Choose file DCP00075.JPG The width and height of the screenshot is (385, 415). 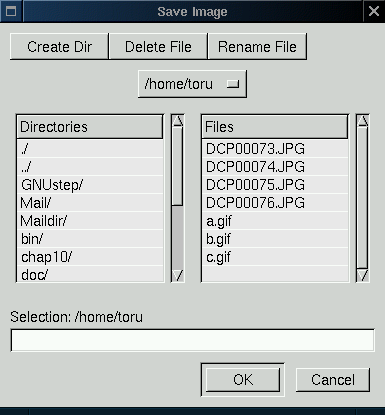[275, 185]
